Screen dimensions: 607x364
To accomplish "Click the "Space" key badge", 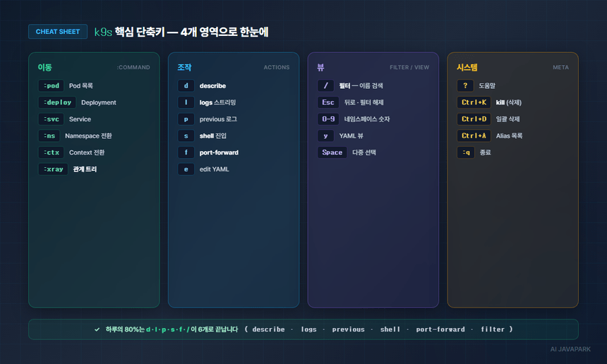I will point(332,152).
